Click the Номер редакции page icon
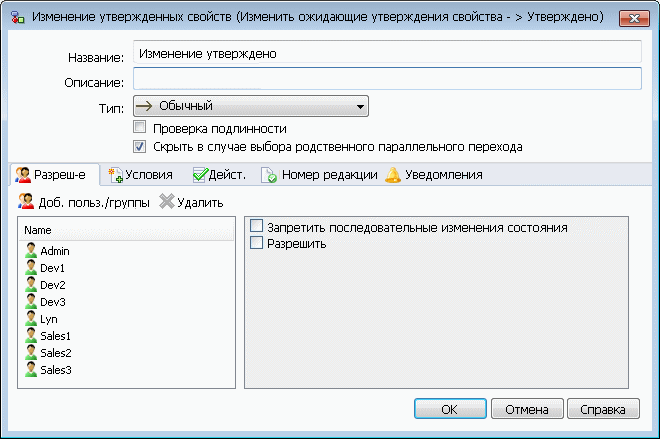This screenshot has width=660, height=439. 269,175
